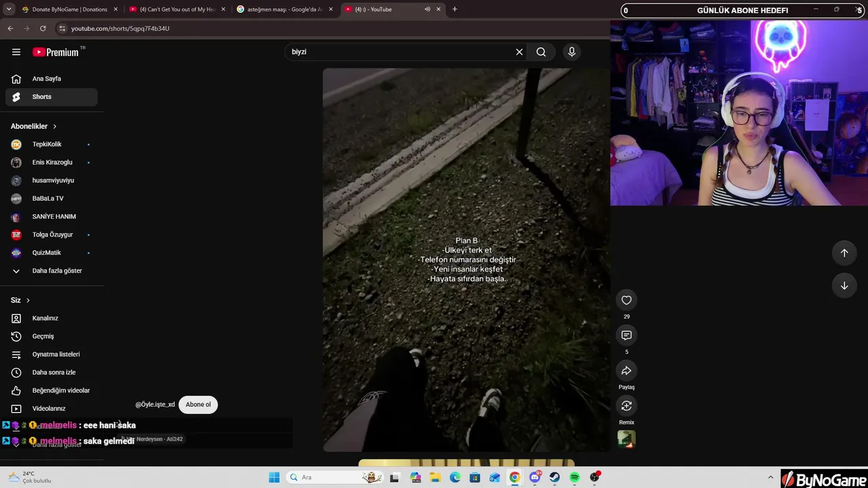Expand the Abonelikler section

point(34,126)
